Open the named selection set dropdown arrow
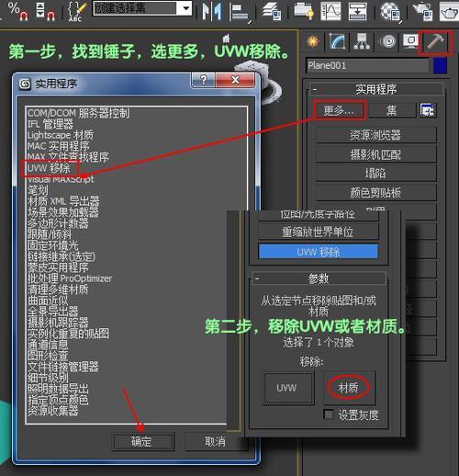459x476 pixels. (185, 8)
